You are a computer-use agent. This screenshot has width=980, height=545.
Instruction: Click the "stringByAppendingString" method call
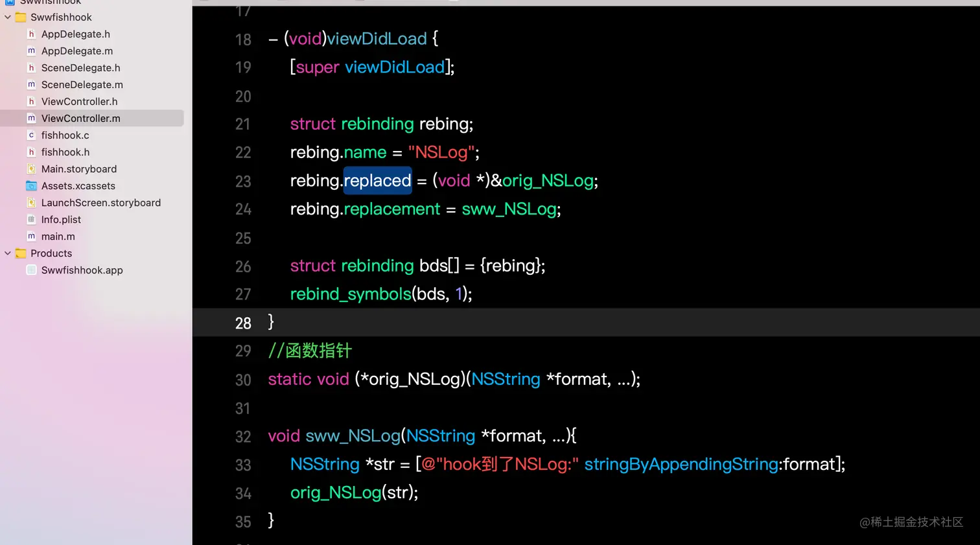point(681,464)
